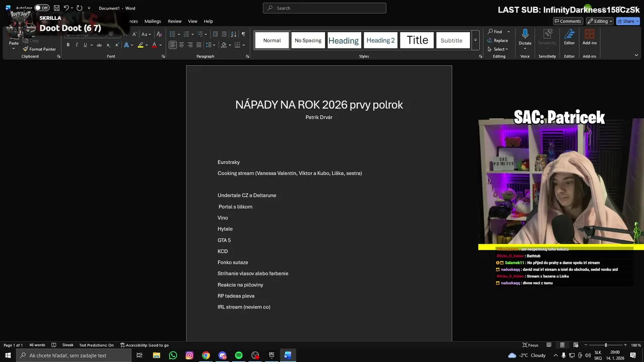The width and height of the screenshot is (644, 362).
Task: Open the Font dialog launcher
Action: click(163, 56)
